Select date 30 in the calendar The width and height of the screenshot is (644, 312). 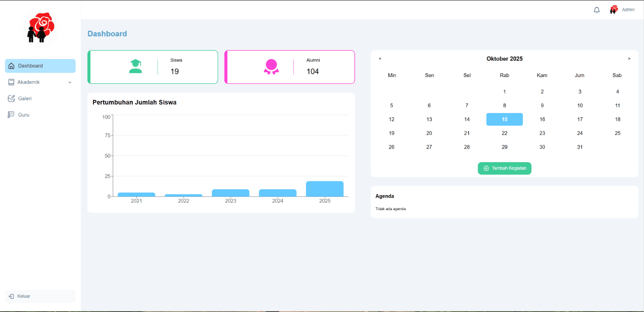coord(542,147)
